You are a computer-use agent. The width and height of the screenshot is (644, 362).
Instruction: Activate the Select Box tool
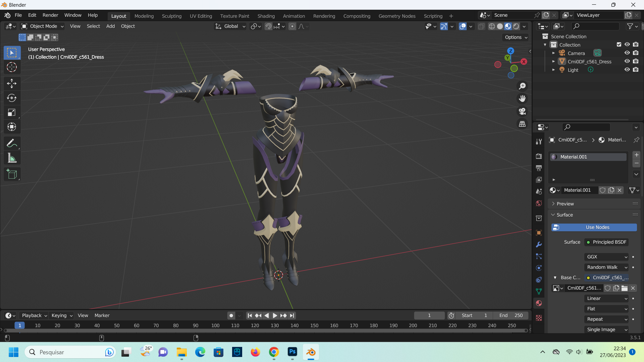point(12,53)
